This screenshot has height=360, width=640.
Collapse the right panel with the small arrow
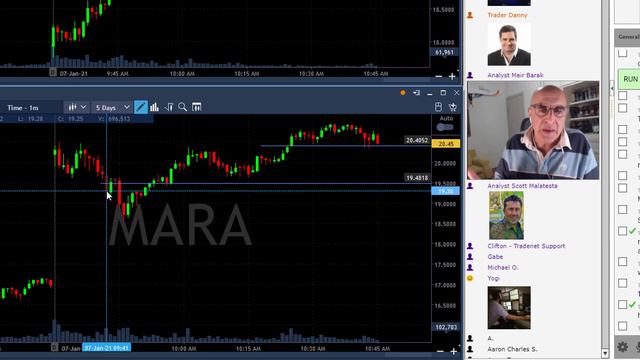click(611, 89)
